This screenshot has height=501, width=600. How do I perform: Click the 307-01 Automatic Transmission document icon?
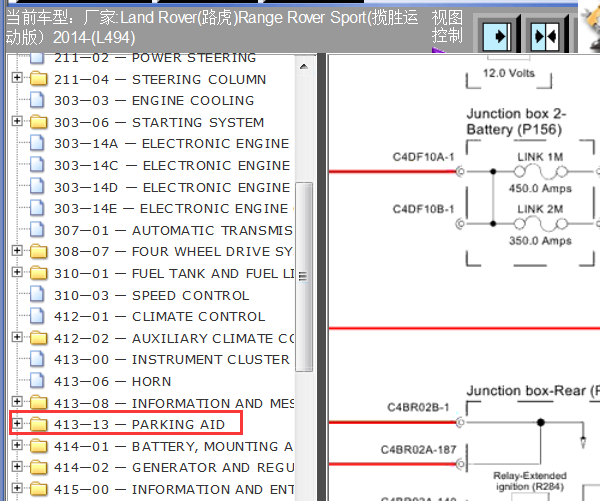click(x=37, y=230)
